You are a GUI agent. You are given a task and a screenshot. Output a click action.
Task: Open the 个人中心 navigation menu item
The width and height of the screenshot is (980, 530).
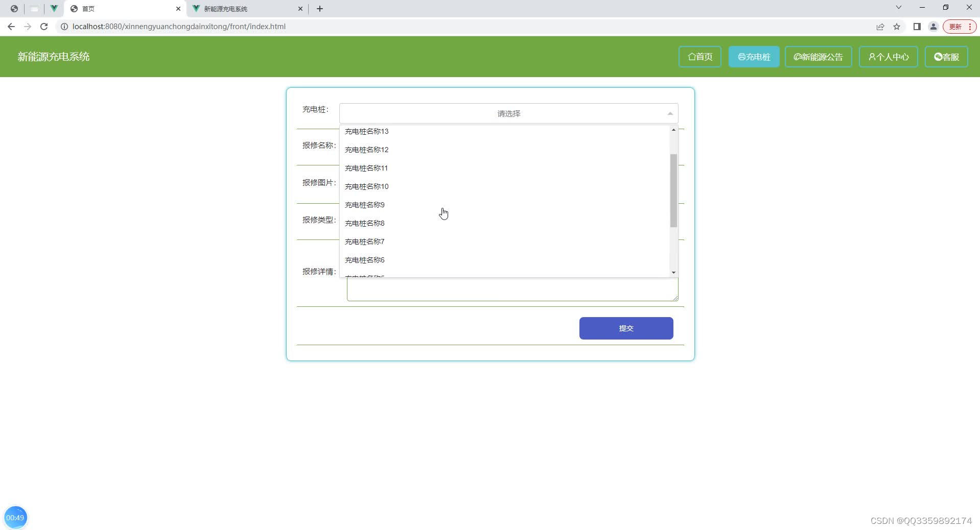click(889, 57)
